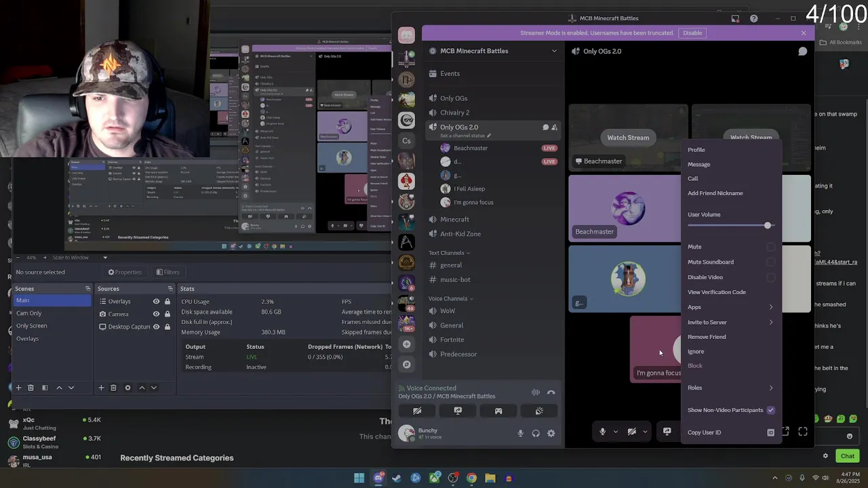Viewport: 868px width, 488px height.
Task: Toggle deafen headphones icon next to Bunchy
Action: click(x=536, y=433)
